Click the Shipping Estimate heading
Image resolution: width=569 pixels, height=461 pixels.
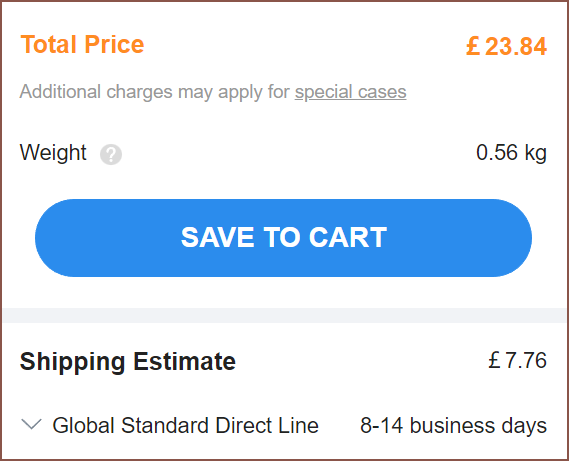[x=128, y=362]
